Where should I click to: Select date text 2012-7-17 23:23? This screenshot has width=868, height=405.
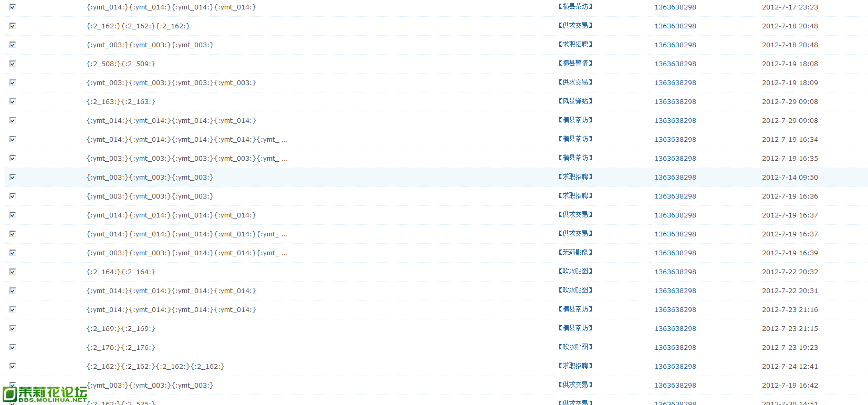[790, 7]
